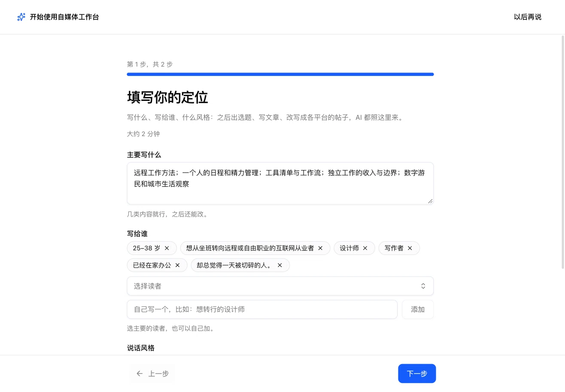Image resolution: width=565 pixels, height=392 pixels.
Task: Click the "填写你的定位" heading
Action: pyautogui.click(x=167, y=97)
